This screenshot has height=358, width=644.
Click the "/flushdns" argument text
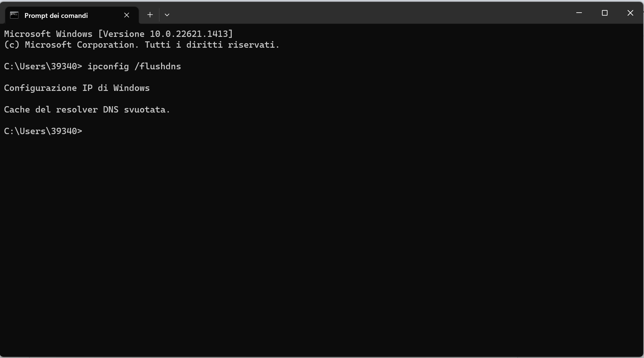click(158, 66)
